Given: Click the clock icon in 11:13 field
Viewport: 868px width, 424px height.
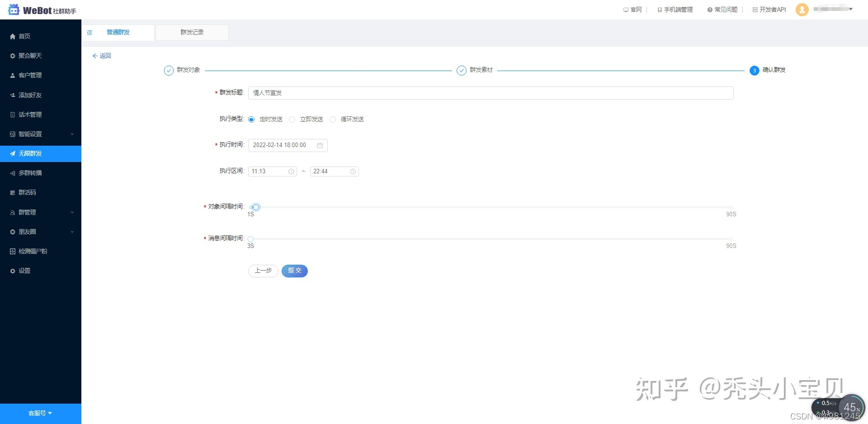Looking at the screenshot, I should coord(291,172).
